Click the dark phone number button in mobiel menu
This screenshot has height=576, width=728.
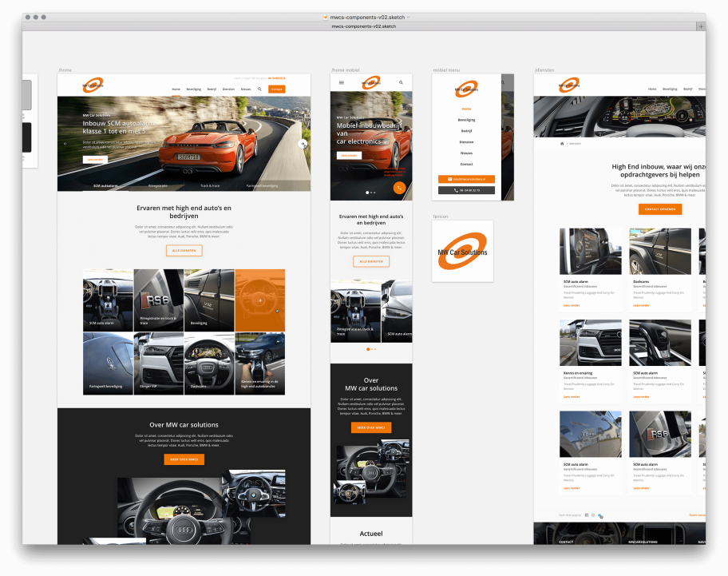pyautogui.click(x=467, y=190)
